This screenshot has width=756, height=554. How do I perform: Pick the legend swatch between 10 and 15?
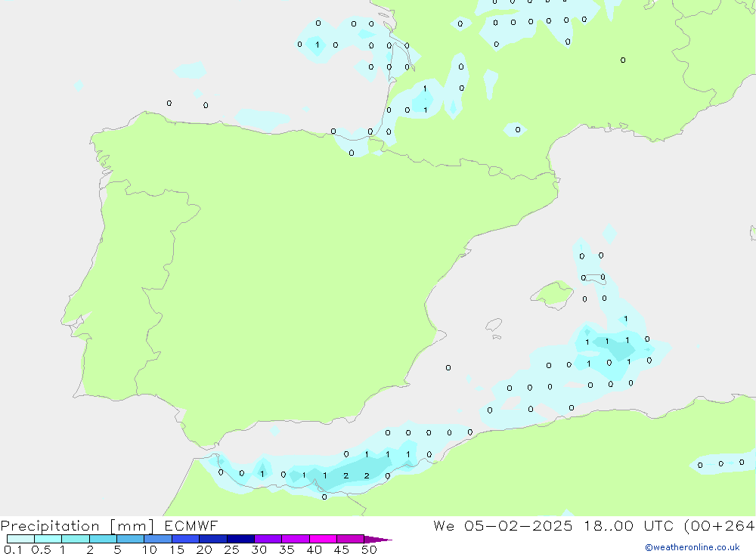[158, 539]
